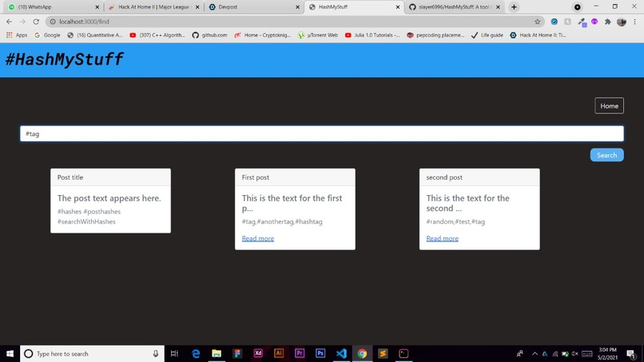Open Read more link in First post card
644x362 pixels.
[257, 238]
